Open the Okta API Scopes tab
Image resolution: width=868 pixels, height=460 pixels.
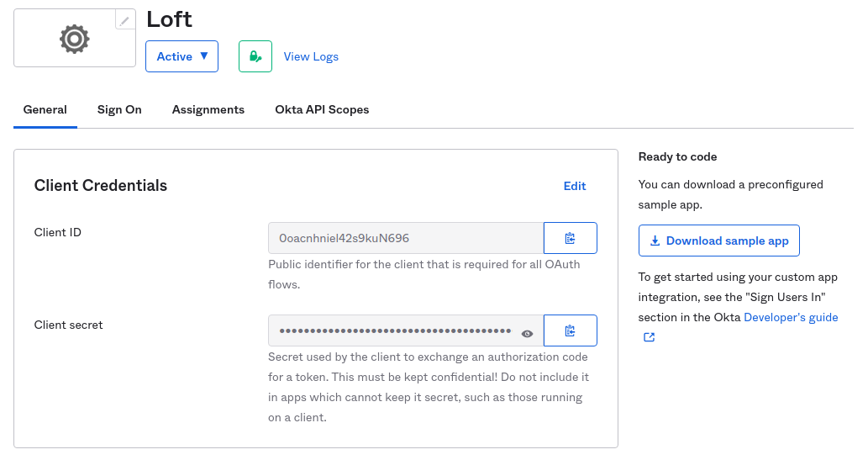click(x=322, y=109)
